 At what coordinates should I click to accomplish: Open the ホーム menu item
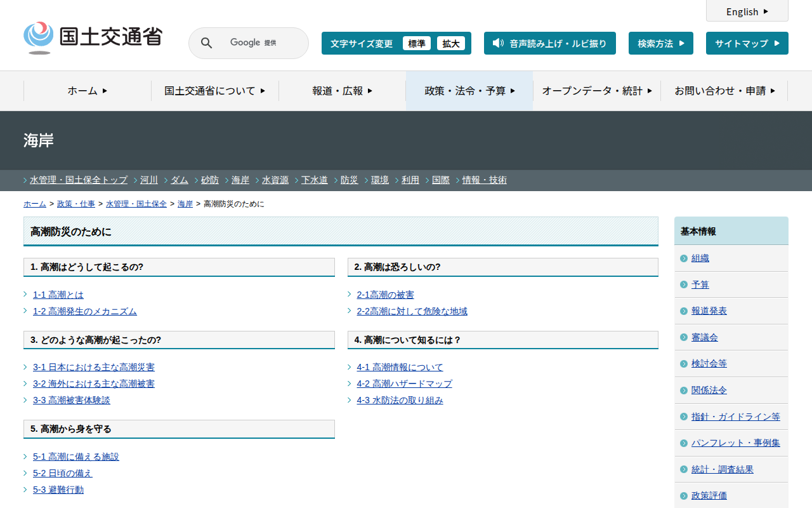tap(88, 91)
